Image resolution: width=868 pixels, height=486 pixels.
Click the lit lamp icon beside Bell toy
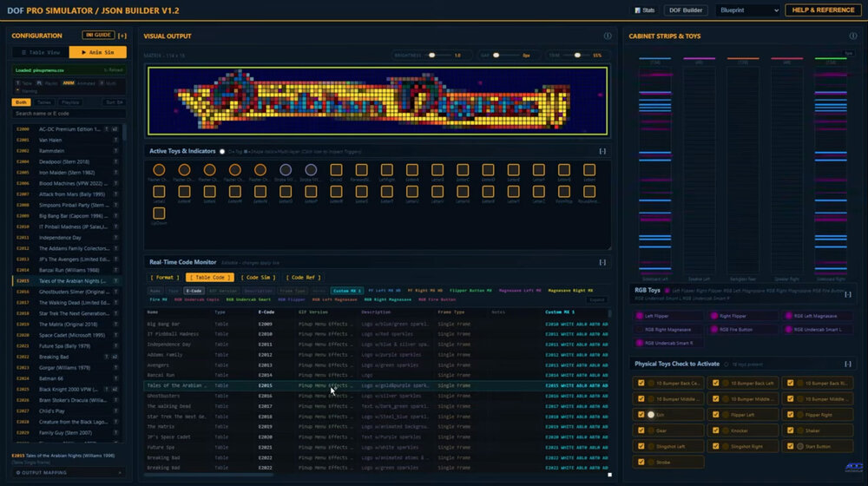coord(651,415)
